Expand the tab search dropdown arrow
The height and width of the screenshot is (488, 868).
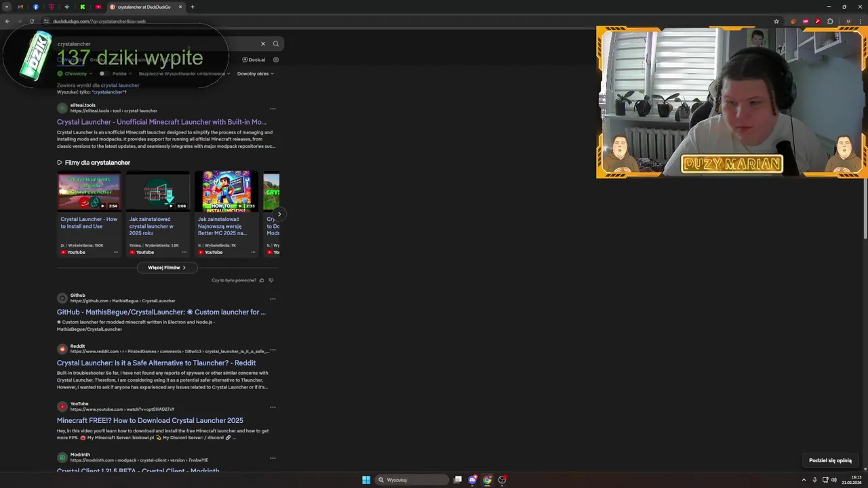coord(7,7)
